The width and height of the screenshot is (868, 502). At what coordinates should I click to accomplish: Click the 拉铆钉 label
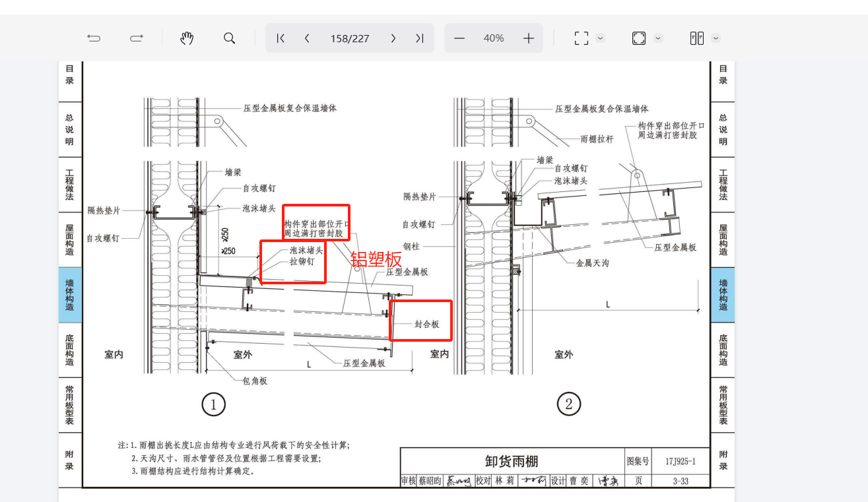click(302, 261)
